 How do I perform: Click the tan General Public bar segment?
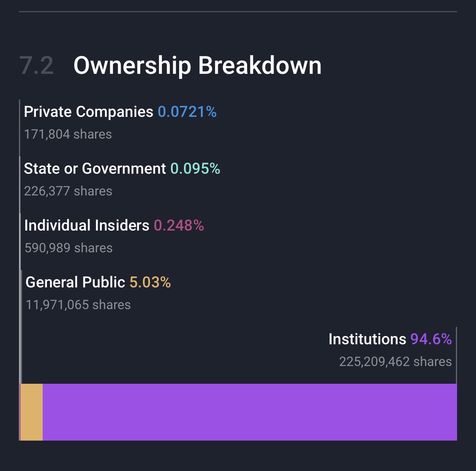32,412
